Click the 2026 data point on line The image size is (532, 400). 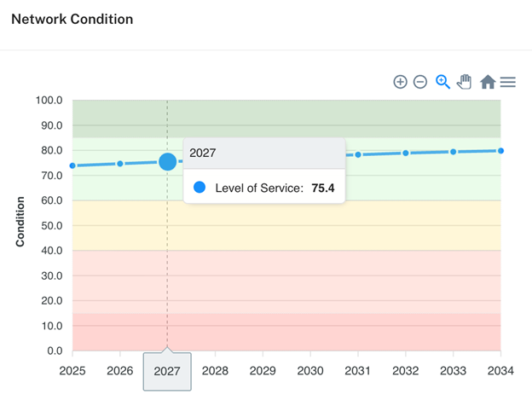point(120,163)
